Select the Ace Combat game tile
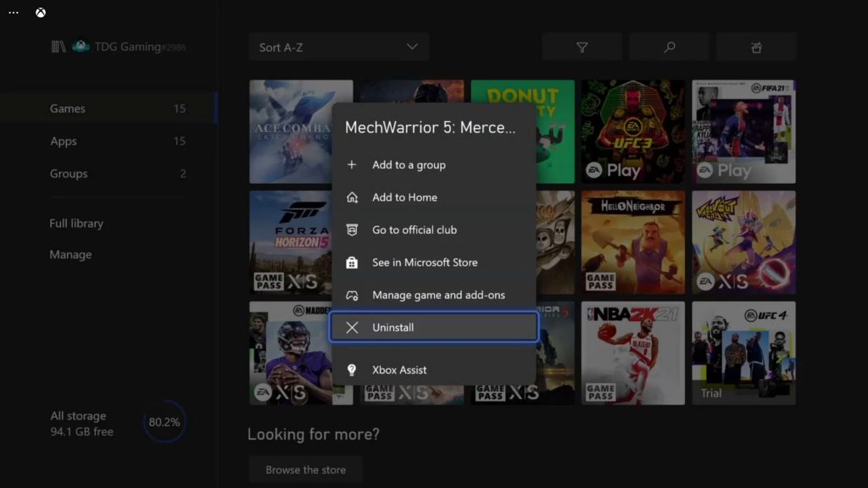Image resolution: width=868 pixels, height=488 pixels. [x=291, y=131]
